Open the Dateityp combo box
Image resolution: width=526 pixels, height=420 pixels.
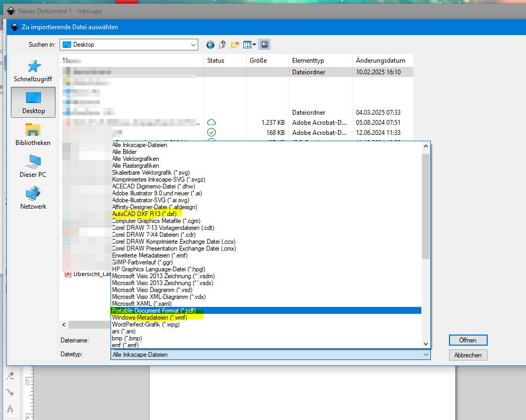[270, 355]
